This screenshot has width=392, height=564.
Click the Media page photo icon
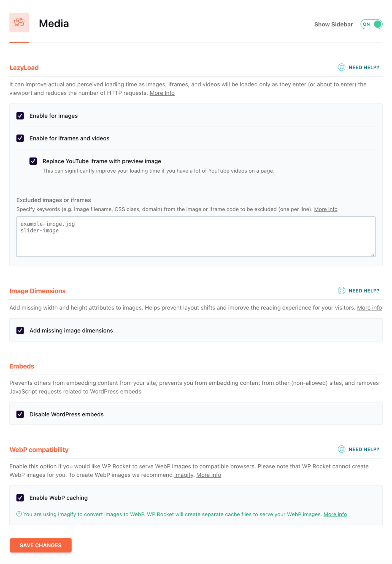click(x=19, y=23)
